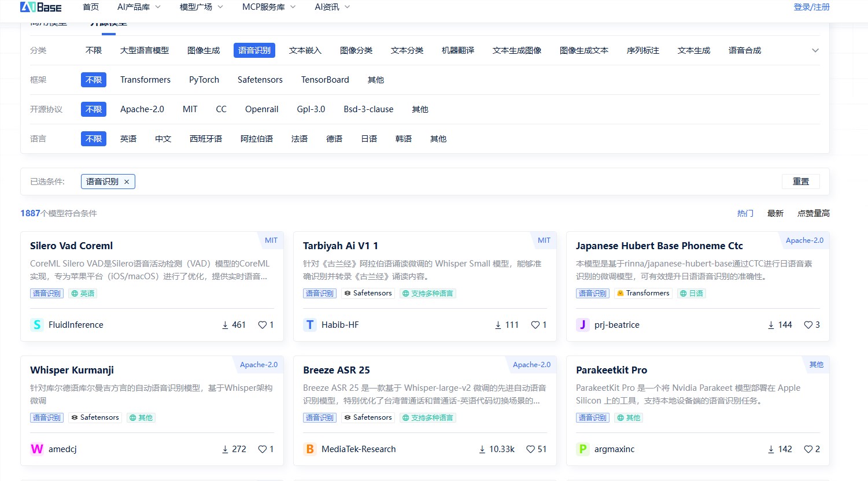Click the 登录/注册 link
Image resolution: width=868 pixels, height=481 pixels.
click(x=812, y=7)
